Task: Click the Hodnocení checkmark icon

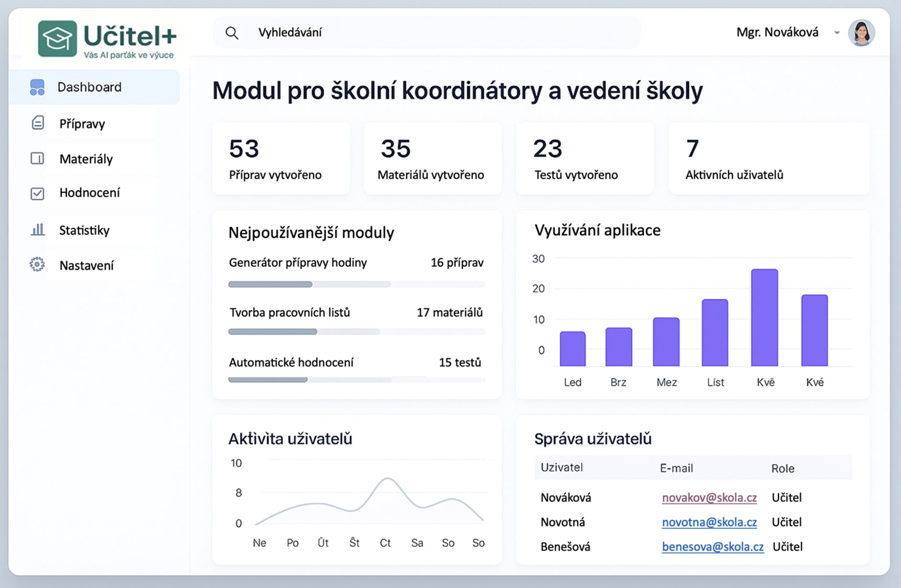Action: tap(37, 194)
